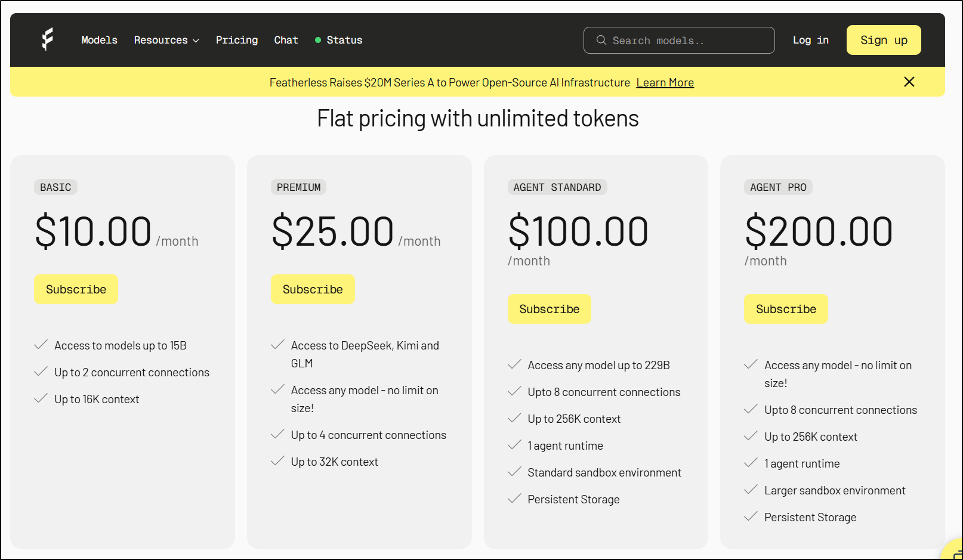This screenshot has height=560, width=963.
Task: Click the BASIC plan label
Action: [55, 187]
